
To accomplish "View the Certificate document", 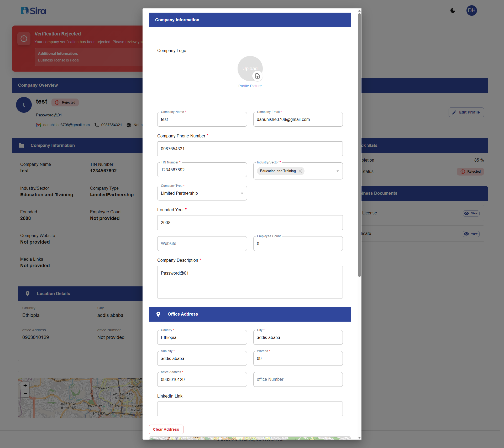I will (x=471, y=234).
